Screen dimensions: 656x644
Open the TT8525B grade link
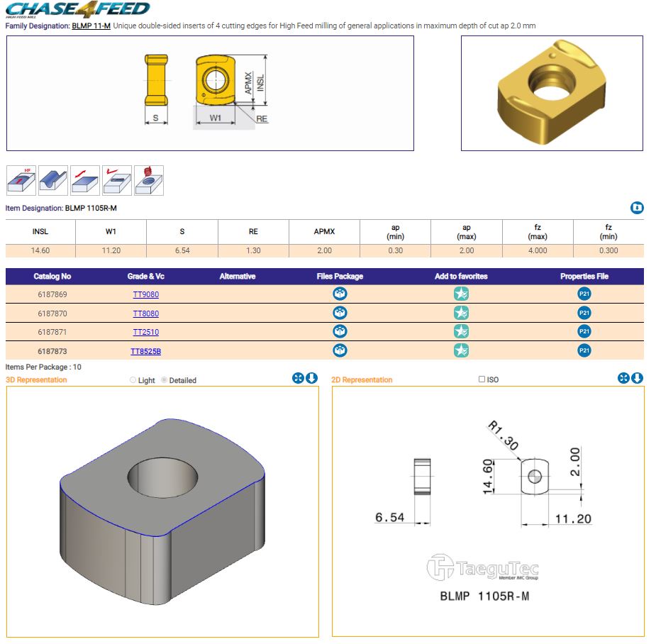pyautogui.click(x=145, y=350)
